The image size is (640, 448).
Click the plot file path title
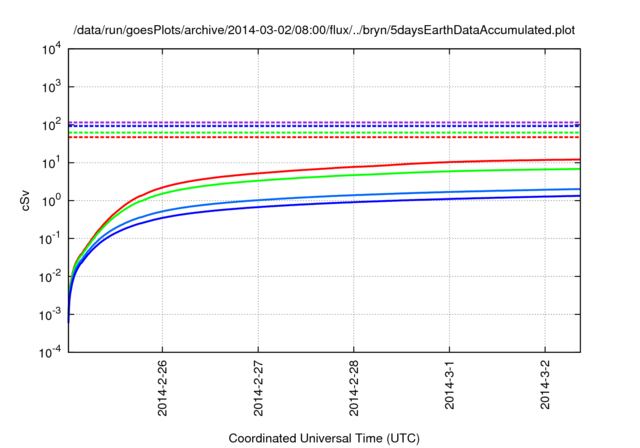coord(324,30)
